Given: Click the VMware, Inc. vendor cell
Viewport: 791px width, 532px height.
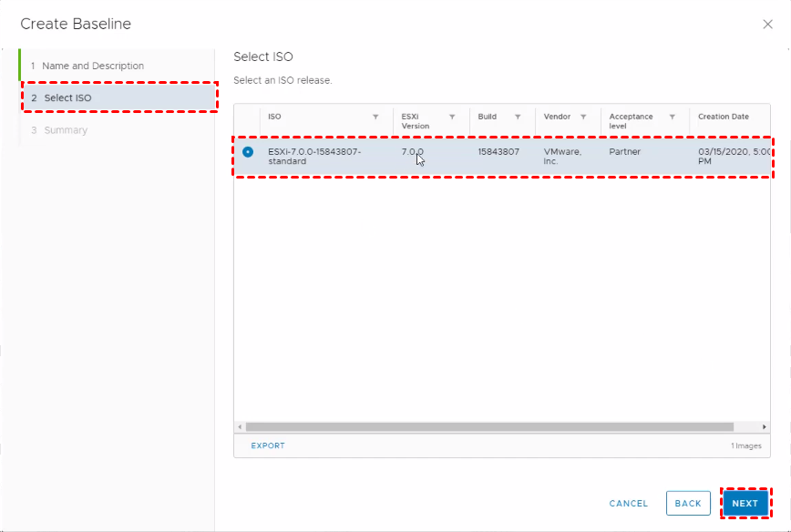Looking at the screenshot, I should (562, 157).
